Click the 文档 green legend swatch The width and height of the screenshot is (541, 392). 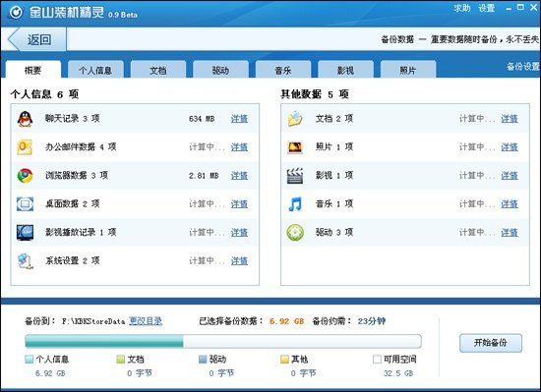point(121,360)
